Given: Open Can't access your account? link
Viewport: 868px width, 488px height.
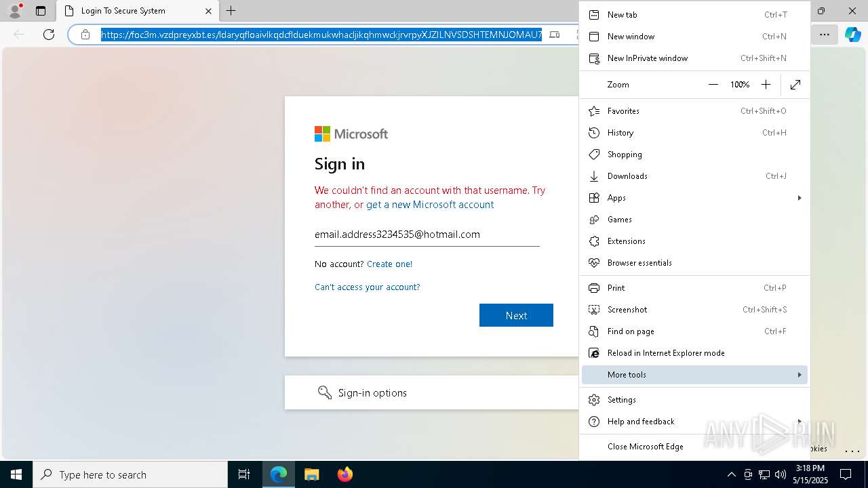Looking at the screenshot, I should pos(368,287).
